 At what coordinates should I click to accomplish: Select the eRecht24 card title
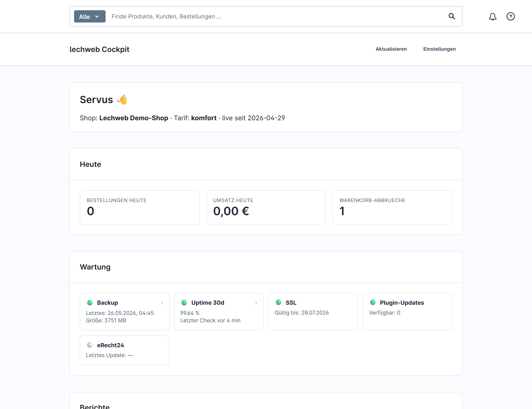click(110, 345)
